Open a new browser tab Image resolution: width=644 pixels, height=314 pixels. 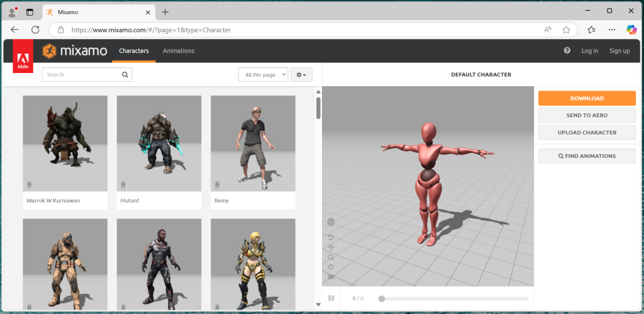[x=165, y=12]
